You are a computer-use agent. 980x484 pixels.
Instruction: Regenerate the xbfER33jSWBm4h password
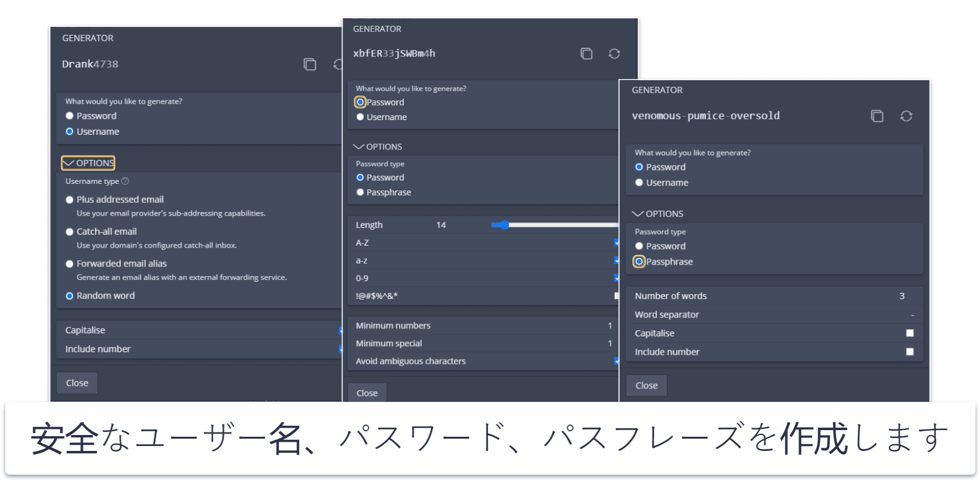tap(614, 54)
